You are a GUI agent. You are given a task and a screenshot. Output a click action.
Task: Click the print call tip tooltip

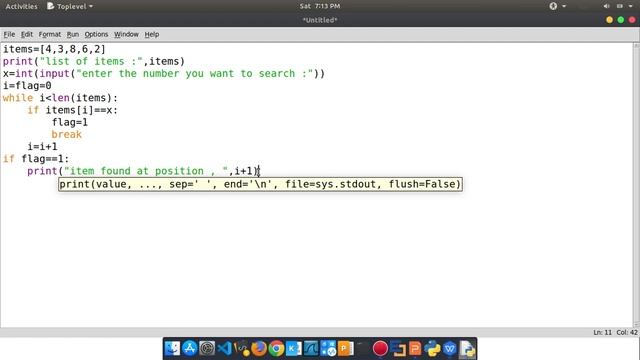click(x=260, y=184)
